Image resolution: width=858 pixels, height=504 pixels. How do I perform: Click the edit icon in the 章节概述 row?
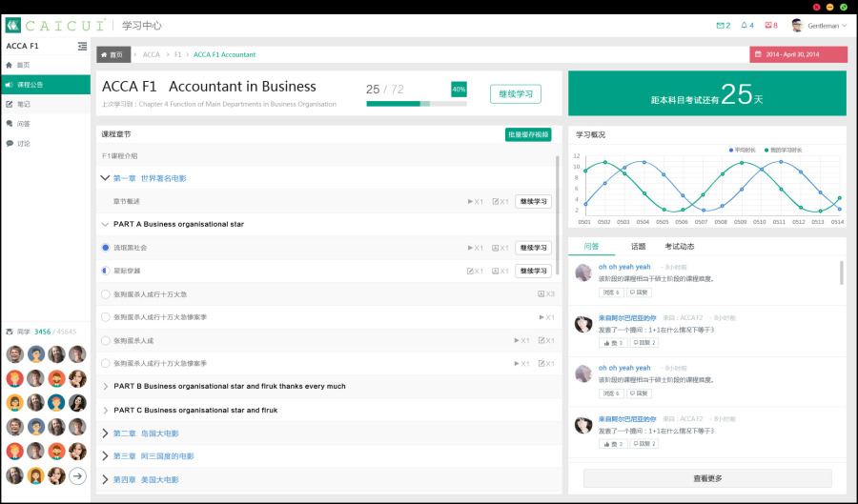point(496,202)
